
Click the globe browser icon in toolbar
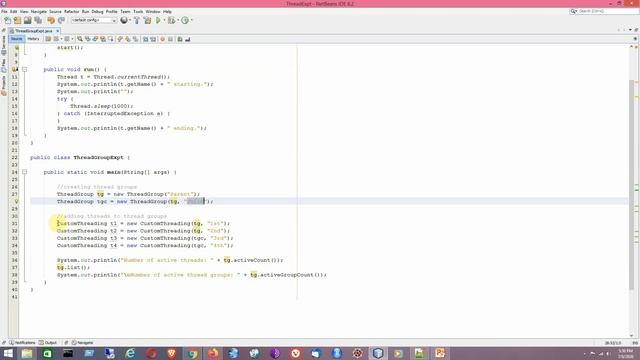124,20
